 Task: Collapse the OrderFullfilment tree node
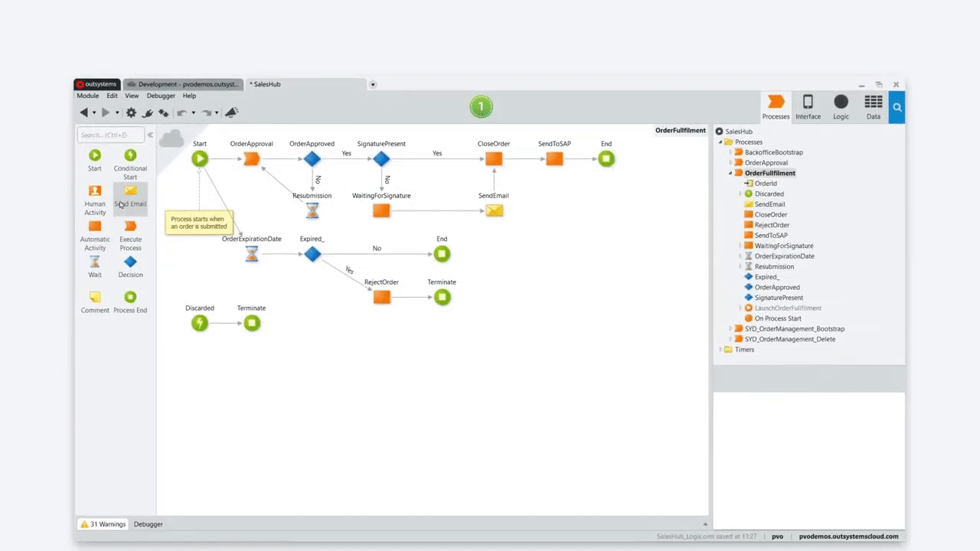point(730,173)
